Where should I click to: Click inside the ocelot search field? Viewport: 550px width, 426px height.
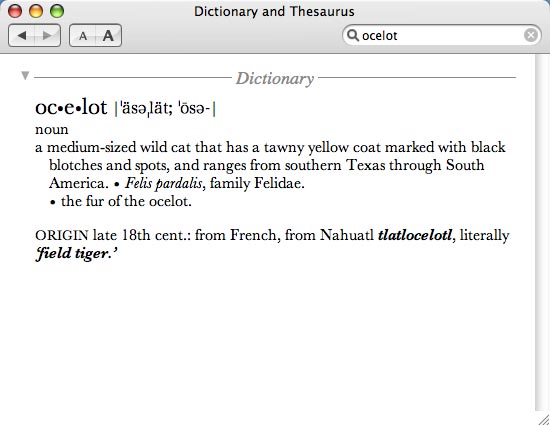[x=441, y=35]
